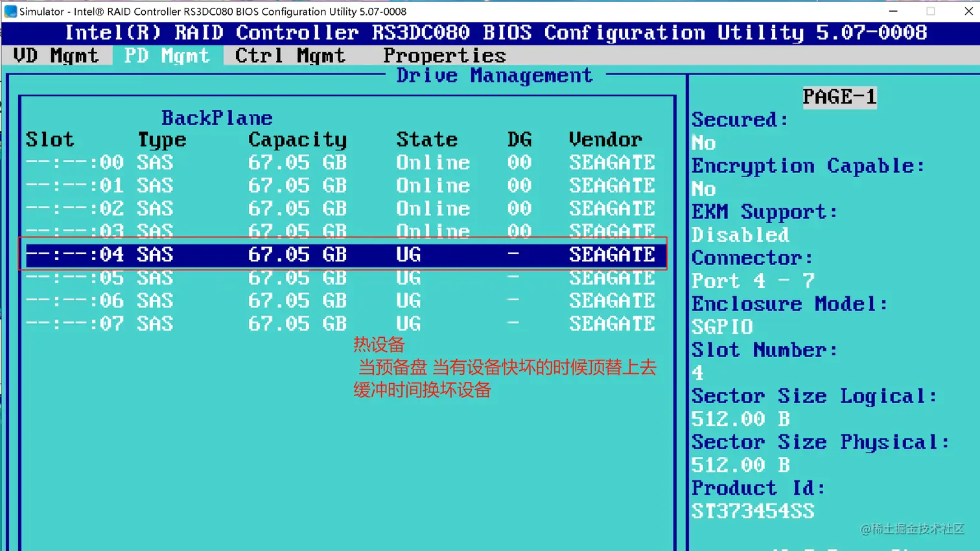Select the drive in slot 00
The width and height of the screenshot is (980, 551).
coord(340,162)
